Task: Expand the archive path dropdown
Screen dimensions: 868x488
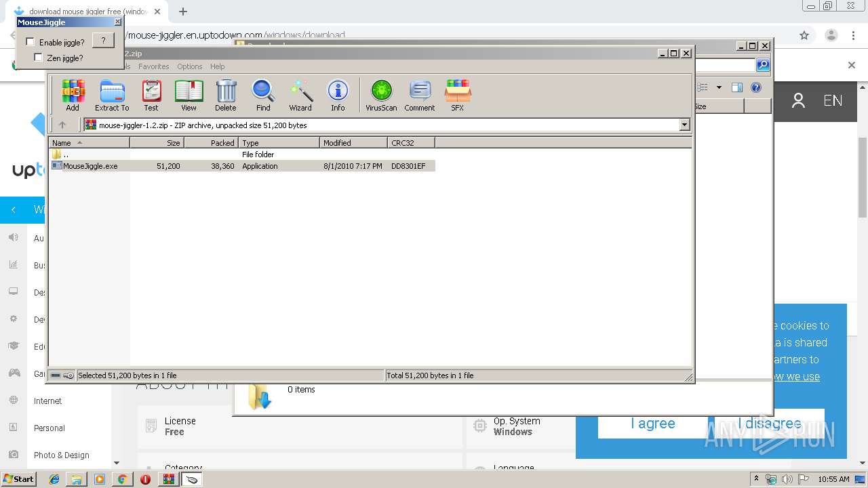Action: point(684,125)
